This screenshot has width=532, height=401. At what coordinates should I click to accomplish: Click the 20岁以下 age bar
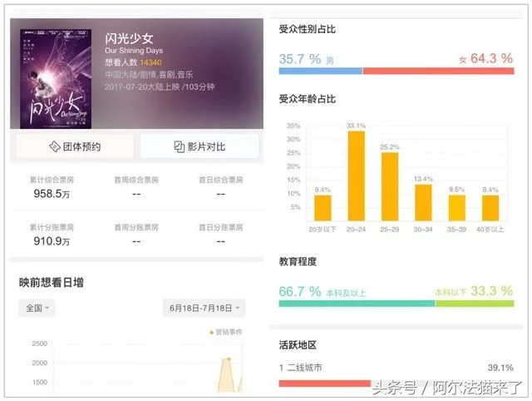[323, 206]
